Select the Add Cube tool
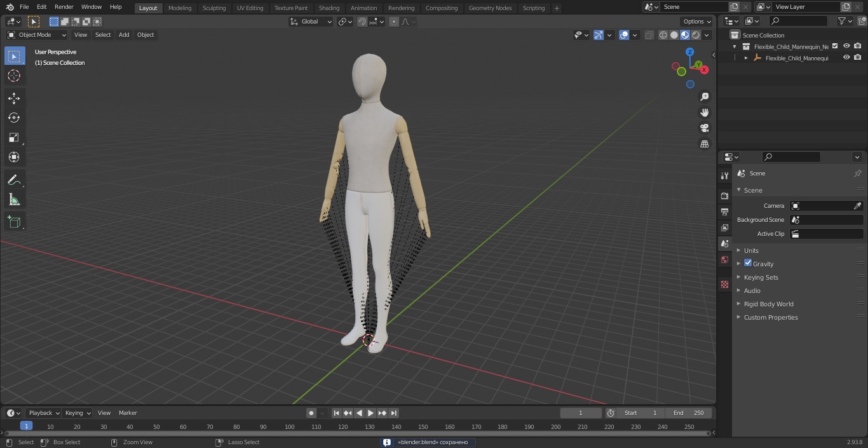 pos(15,222)
